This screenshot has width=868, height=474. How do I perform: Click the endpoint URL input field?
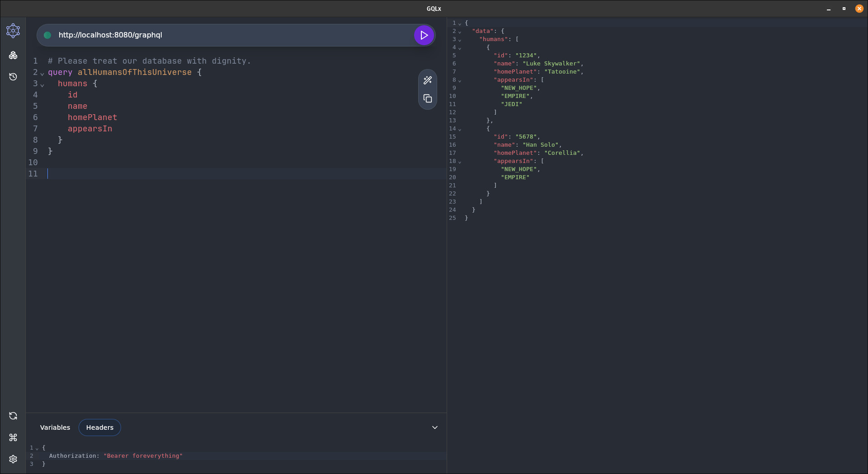tap(226, 35)
